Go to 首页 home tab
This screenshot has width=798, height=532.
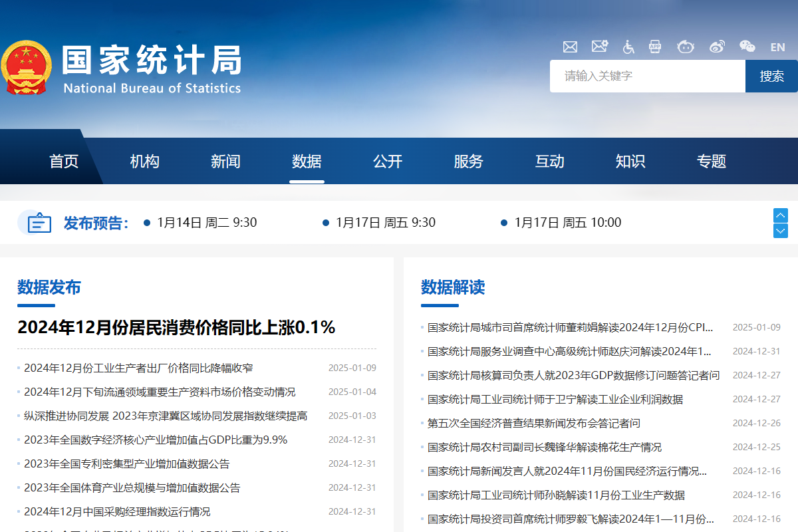click(63, 161)
